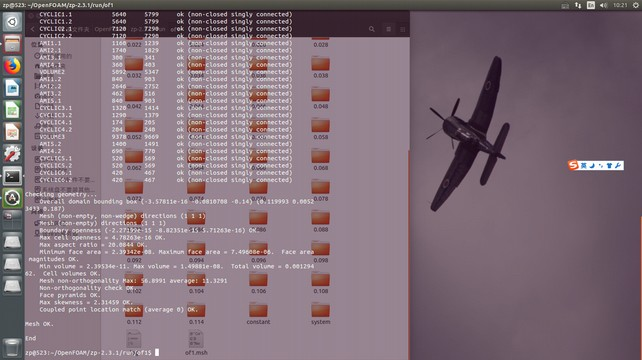The image size is (642, 360).
Task: Select the 0.106 folder in Files
Action: tap(258, 283)
